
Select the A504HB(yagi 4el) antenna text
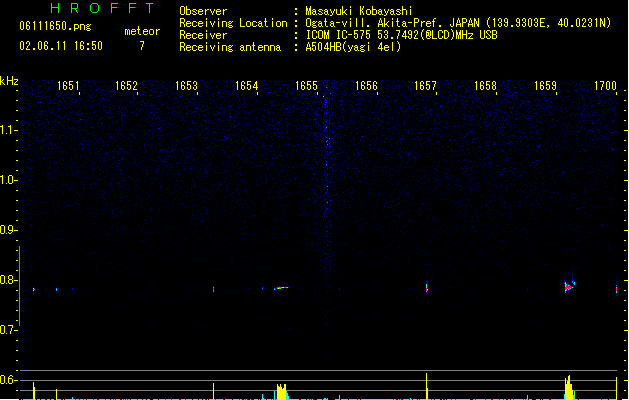(x=353, y=47)
